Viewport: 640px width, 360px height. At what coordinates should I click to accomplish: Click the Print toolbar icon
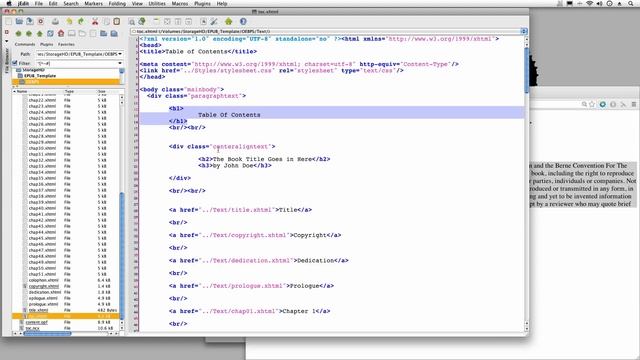pyautogui.click(x=55, y=21)
